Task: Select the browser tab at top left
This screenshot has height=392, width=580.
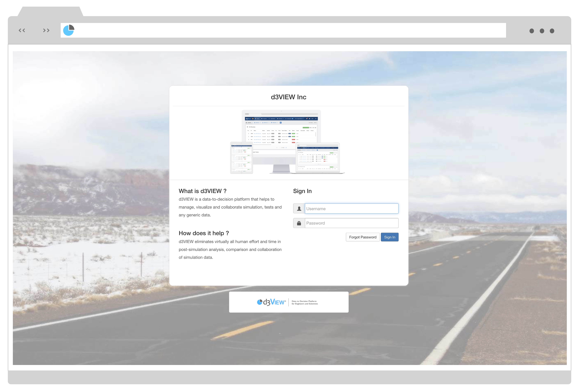Action: (50, 11)
